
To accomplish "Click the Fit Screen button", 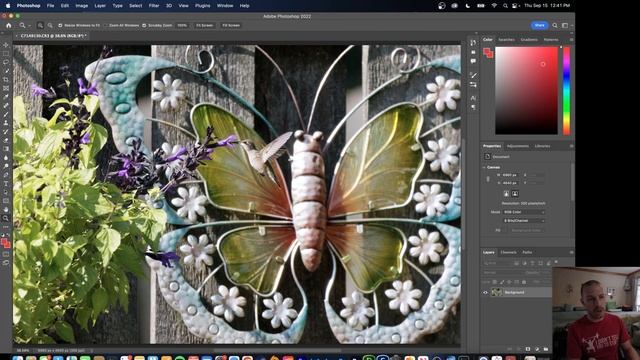I will point(204,25).
